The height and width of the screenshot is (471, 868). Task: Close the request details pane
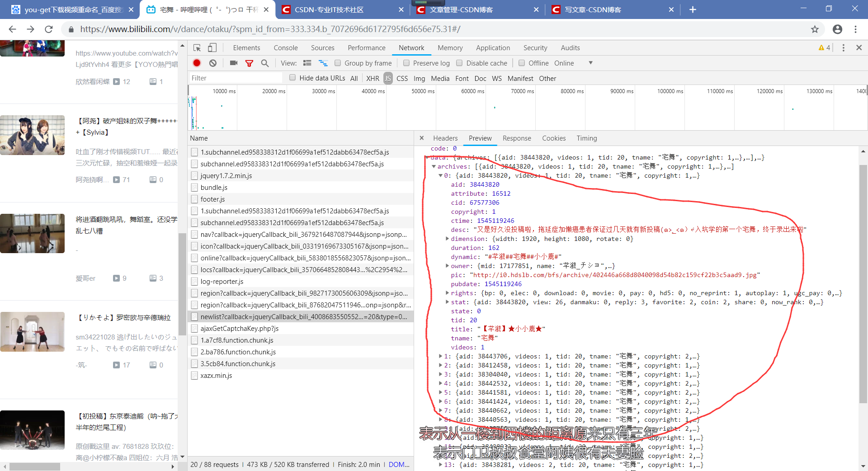[x=421, y=138]
